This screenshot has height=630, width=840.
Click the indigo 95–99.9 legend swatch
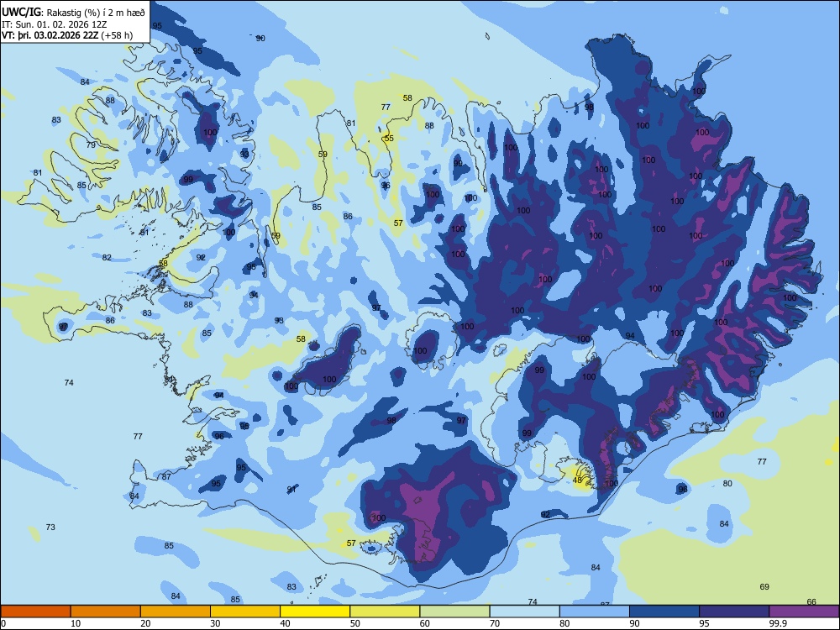point(734,612)
